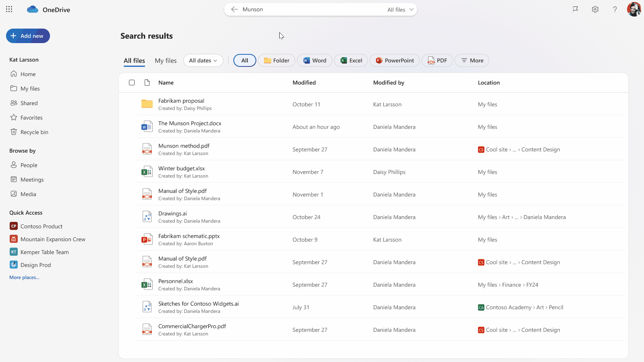Screen dimensions: 644x362
Task: Switch to the My files tab
Action: [x=166, y=60]
